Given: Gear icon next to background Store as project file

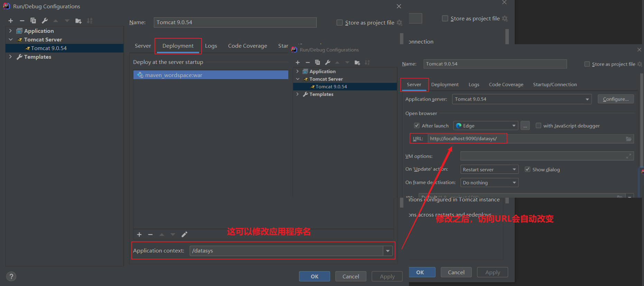Looking at the screenshot, I should coord(505,19).
